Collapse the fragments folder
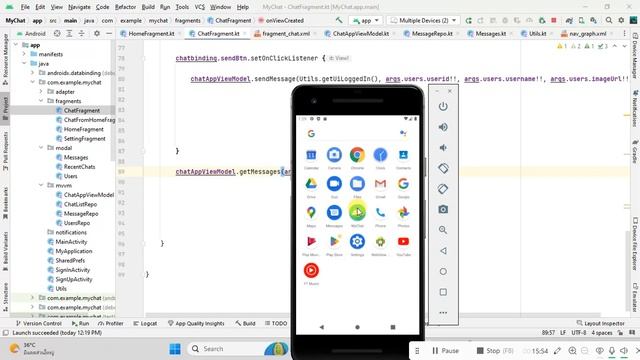Screen dimensions: 640x360 coord(41,101)
